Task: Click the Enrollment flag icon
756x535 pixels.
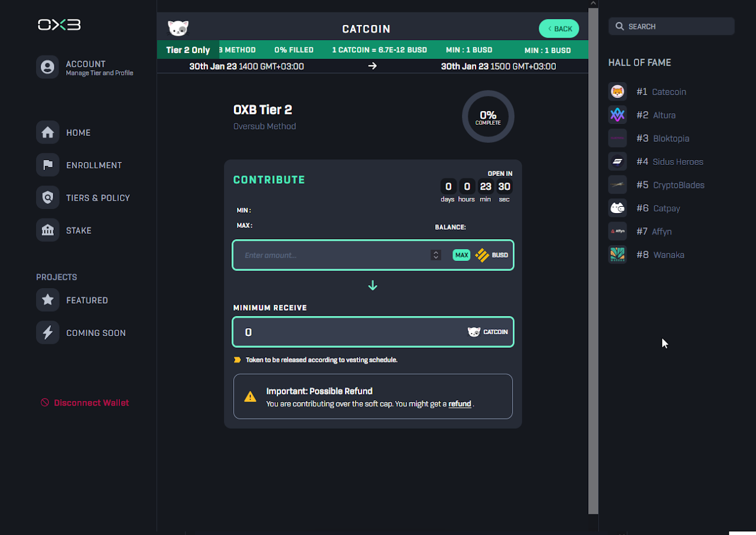Action: (x=47, y=165)
